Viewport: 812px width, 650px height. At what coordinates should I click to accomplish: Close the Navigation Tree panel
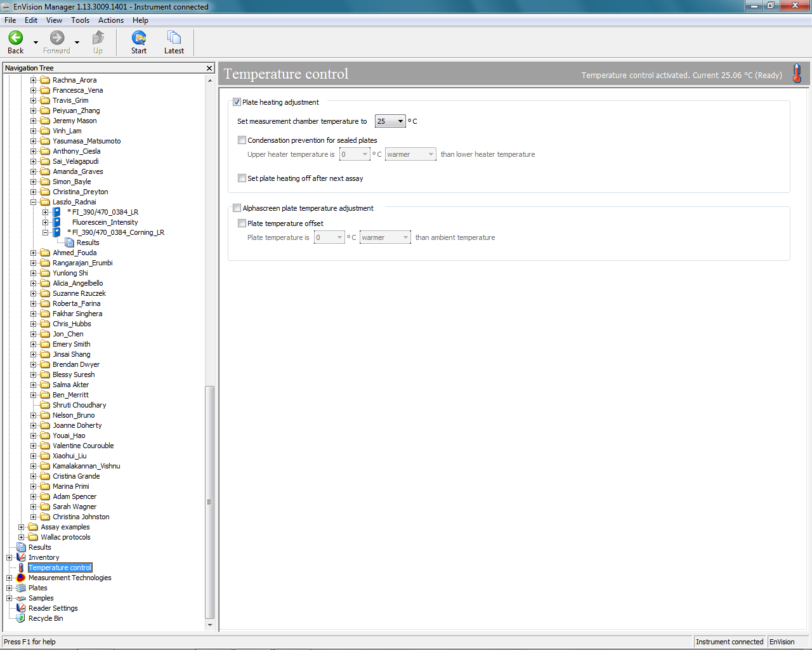[209, 68]
